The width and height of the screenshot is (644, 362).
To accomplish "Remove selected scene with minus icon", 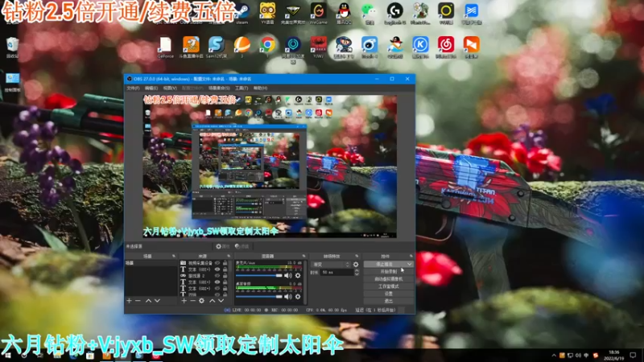I will point(138,301).
